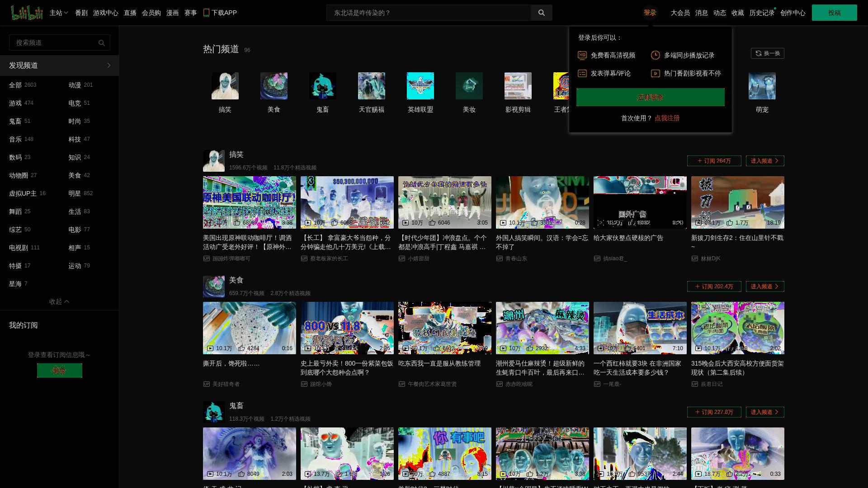
Task: Expand the 主站 dropdown in header
Action: [59, 13]
